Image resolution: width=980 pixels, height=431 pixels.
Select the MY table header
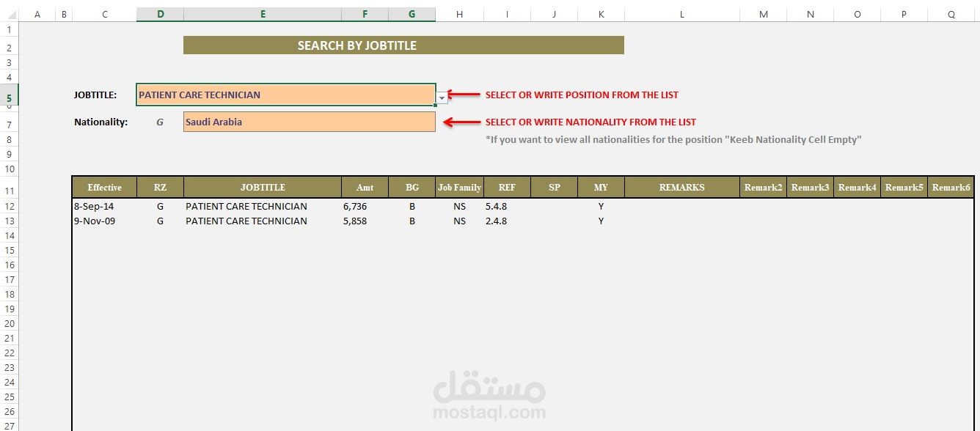click(601, 188)
